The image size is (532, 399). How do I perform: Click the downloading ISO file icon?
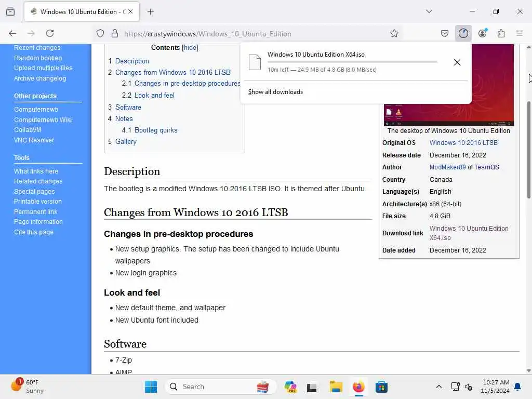pyautogui.click(x=255, y=62)
